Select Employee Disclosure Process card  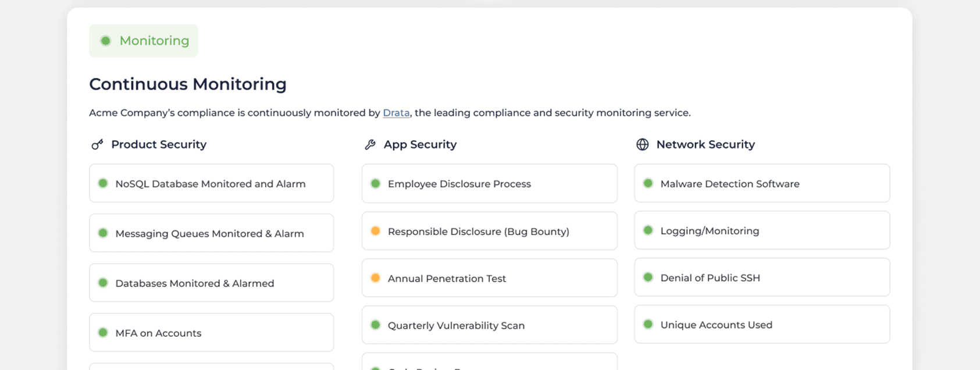(x=489, y=184)
